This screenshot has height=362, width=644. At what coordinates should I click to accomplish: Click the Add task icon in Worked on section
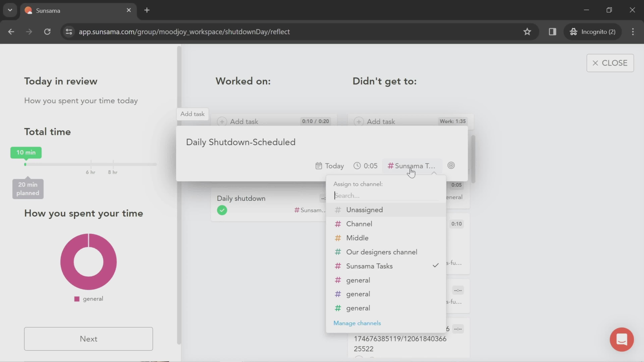[x=223, y=121]
